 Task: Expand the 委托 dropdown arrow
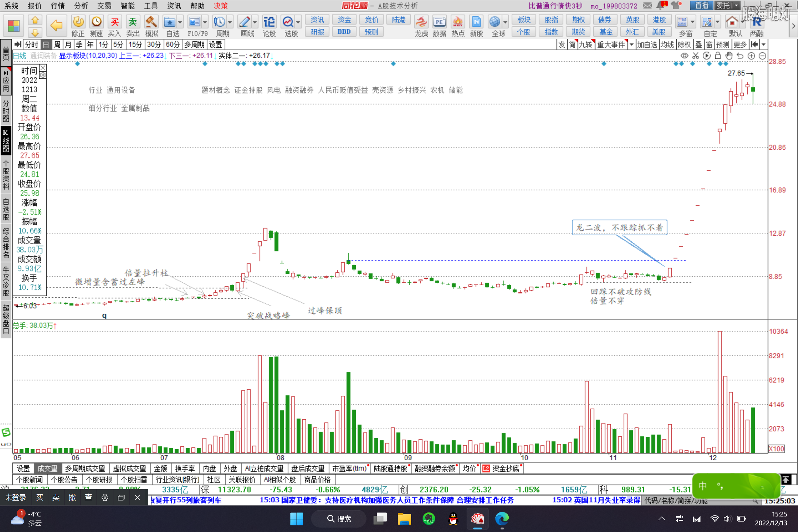coord(736,6)
